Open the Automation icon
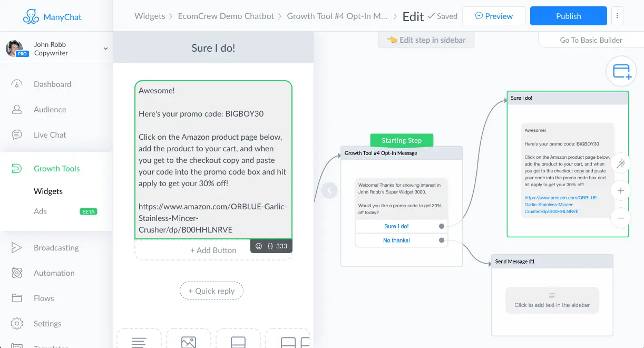This screenshot has width=644, height=348. [17, 273]
